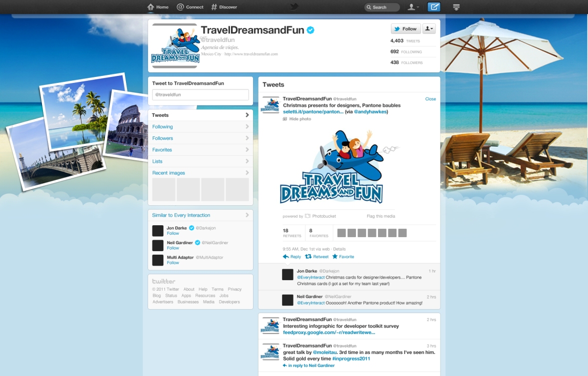The image size is (588, 376).
Task: View the 4,403 tweets count
Action: [405, 41]
